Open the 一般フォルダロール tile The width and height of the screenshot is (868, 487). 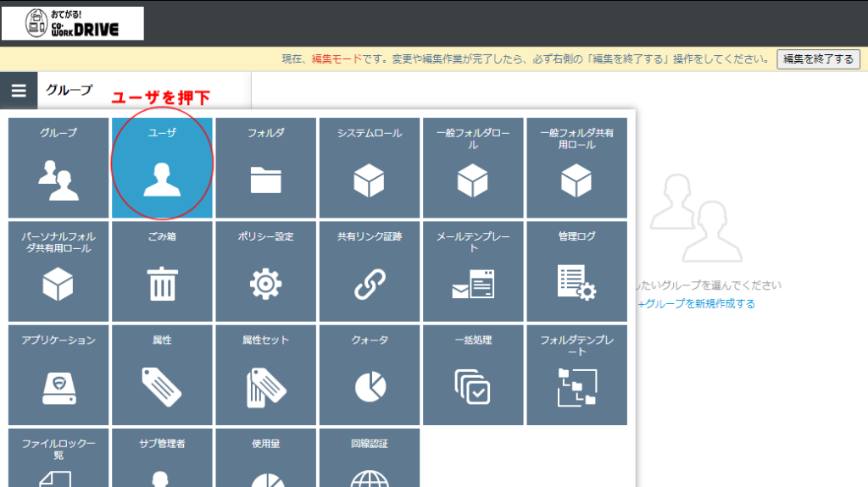473,168
